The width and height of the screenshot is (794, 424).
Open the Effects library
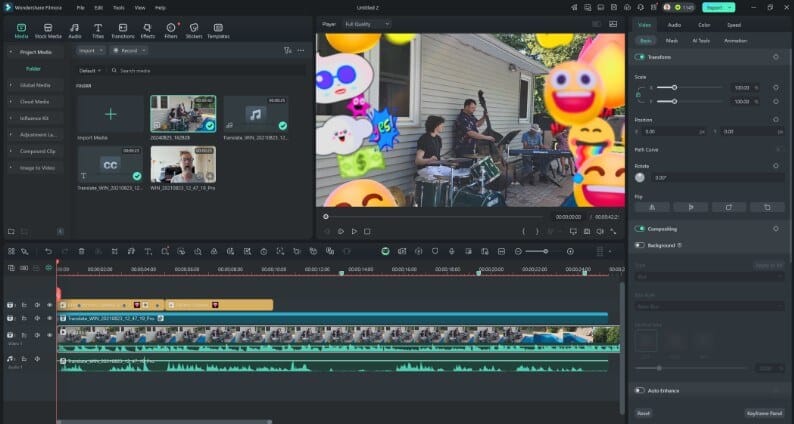pos(148,29)
